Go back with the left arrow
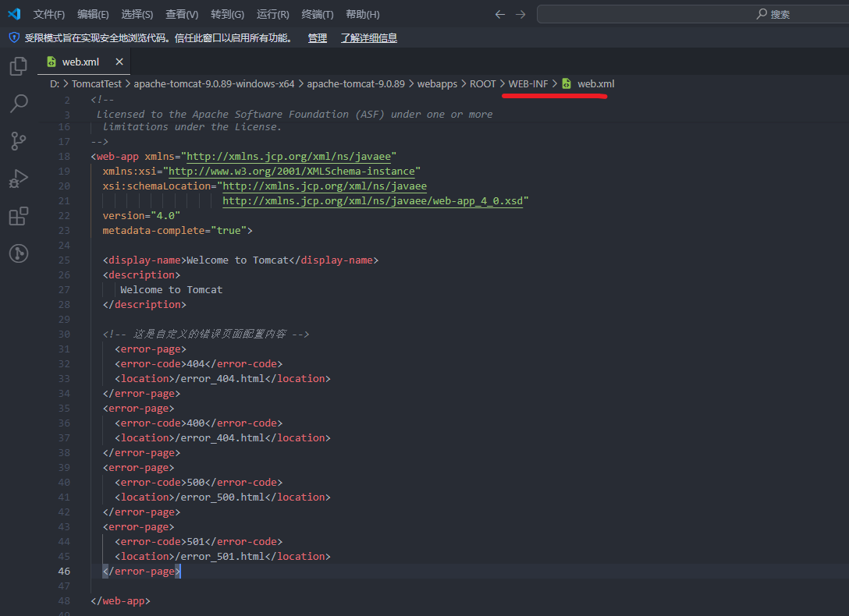Viewport: 849px width, 616px height. click(x=499, y=15)
